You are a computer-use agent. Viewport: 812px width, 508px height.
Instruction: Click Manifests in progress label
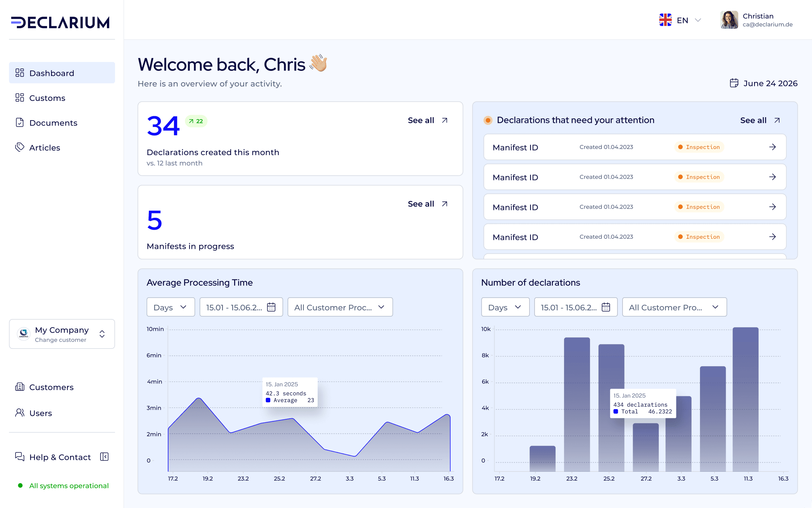(190, 246)
